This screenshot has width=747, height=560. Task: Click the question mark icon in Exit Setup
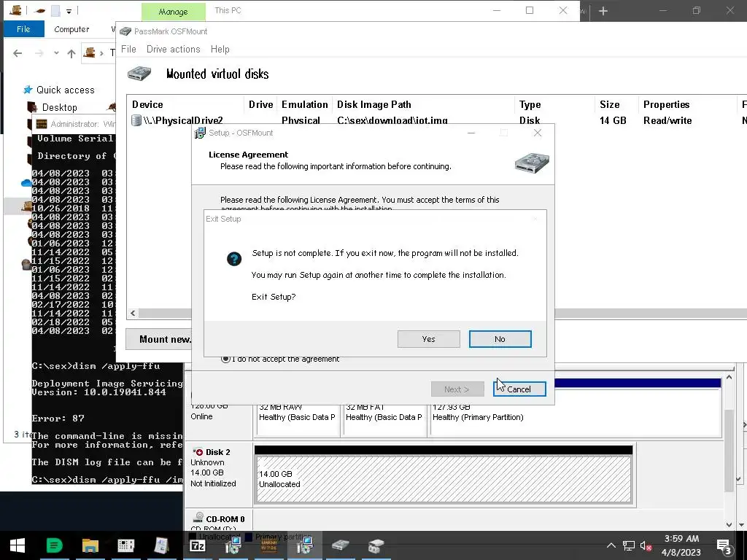click(234, 259)
